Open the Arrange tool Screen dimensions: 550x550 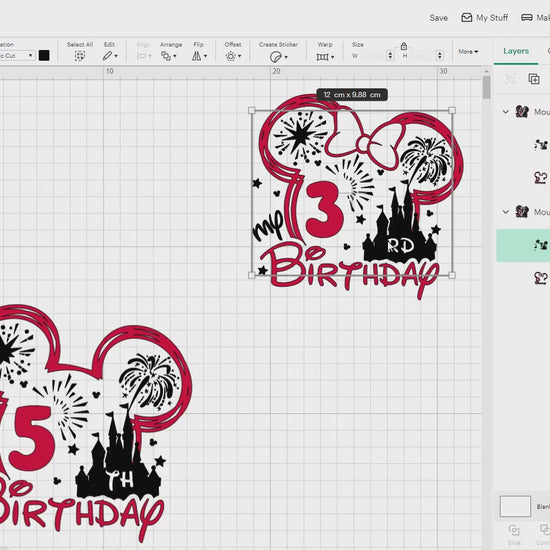pos(166,56)
